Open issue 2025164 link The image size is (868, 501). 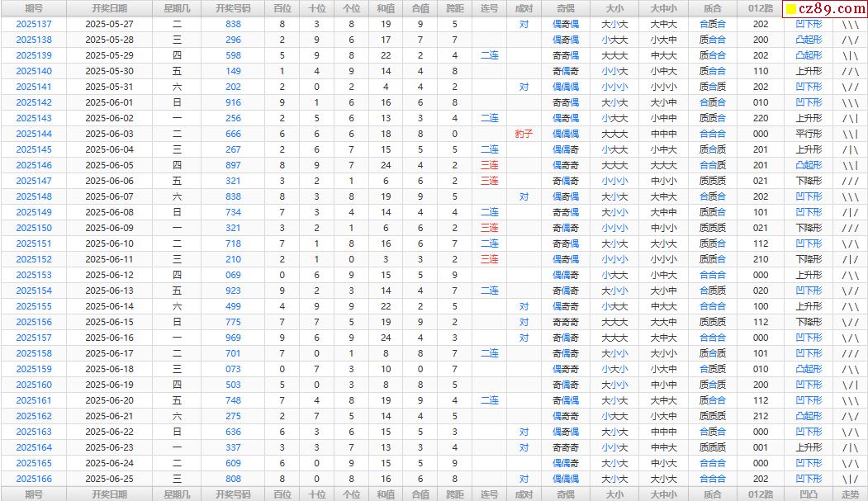pos(34,447)
